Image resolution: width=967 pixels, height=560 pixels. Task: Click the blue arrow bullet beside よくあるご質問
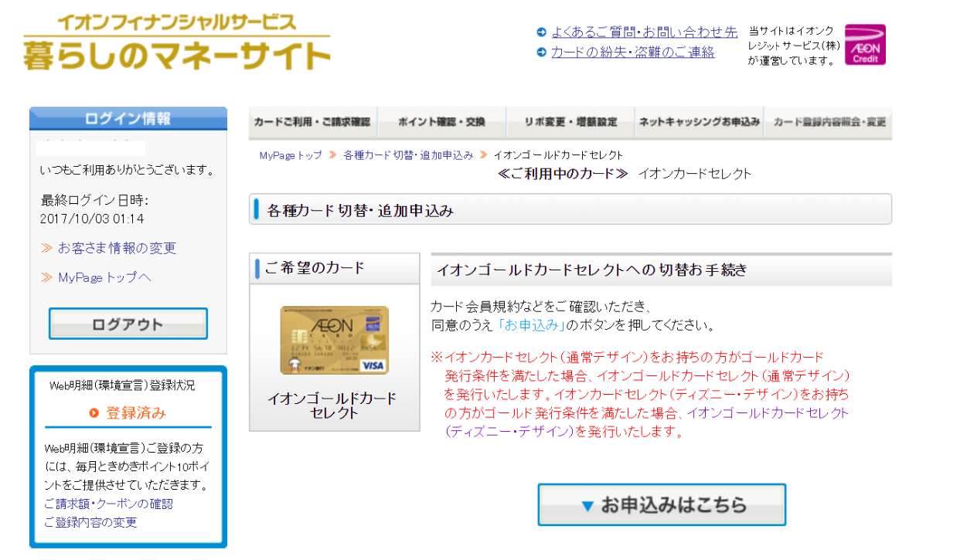[x=542, y=32]
